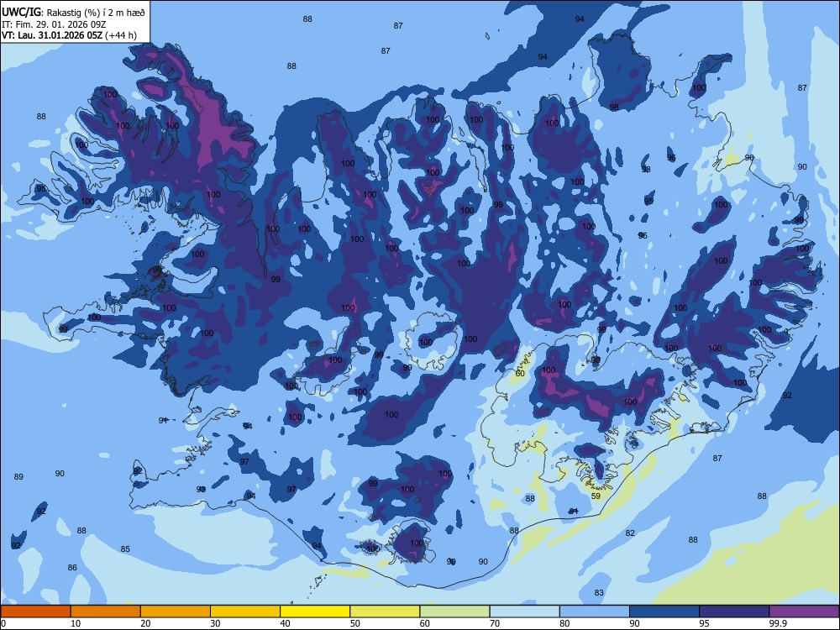Click the humidity value '86' on the map
Image resolution: width=840 pixels, height=630 pixels.
(x=72, y=567)
